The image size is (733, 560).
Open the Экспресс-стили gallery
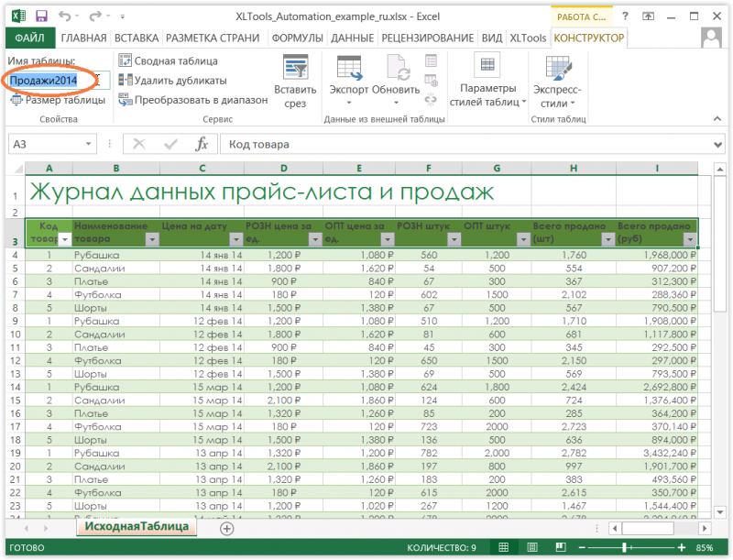(x=559, y=82)
